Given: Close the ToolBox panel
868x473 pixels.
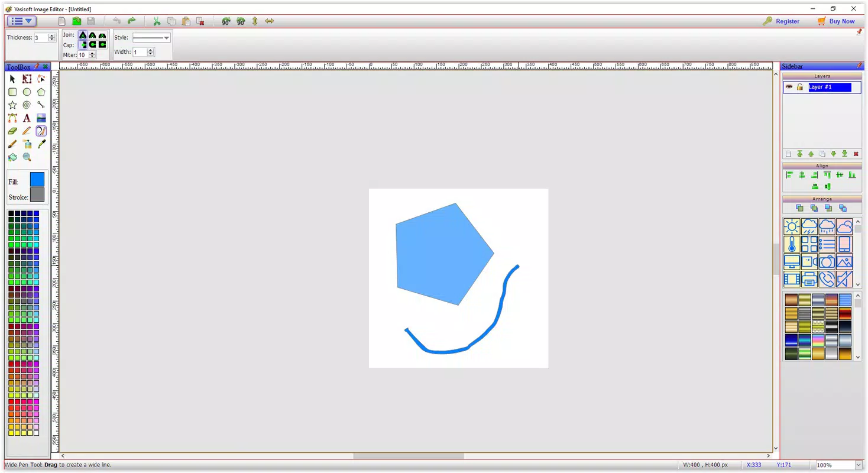Looking at the screenshot, I should pyautogui.click(x=46, y=67).
